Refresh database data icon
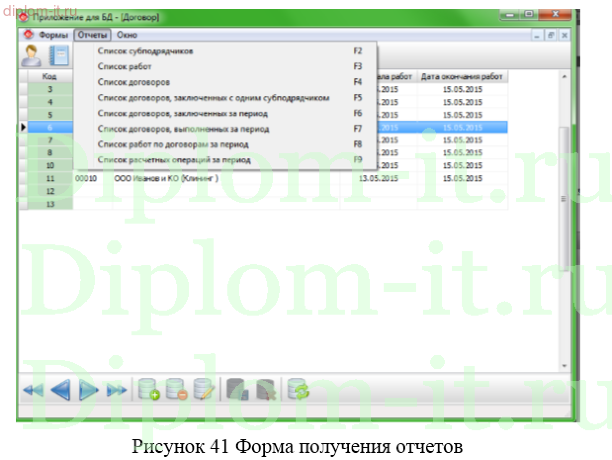 click(298, 389)
